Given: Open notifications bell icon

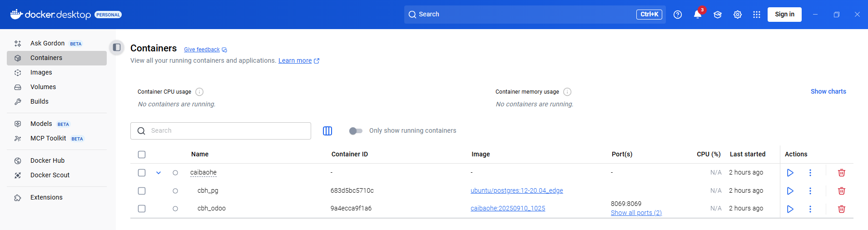Looking at the screenshot, I should pyautogui.click(x=697, y=15).
